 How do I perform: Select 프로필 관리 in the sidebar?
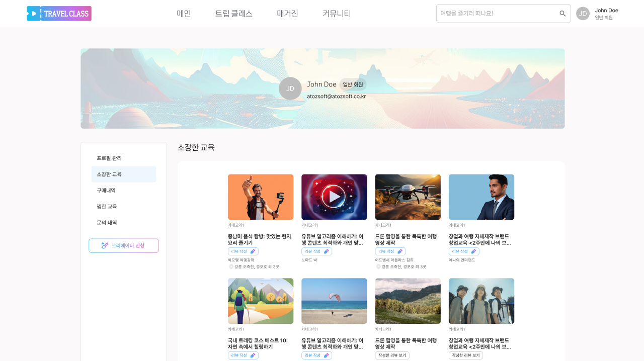[109, 158]
